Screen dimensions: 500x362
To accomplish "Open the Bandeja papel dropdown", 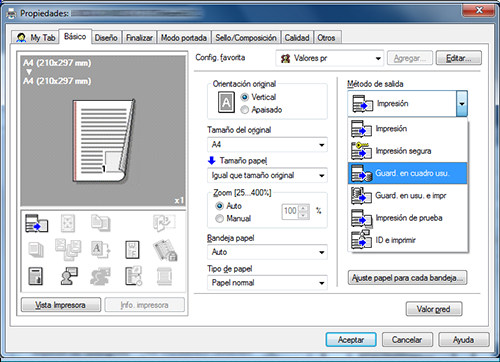I will (x=267, y=252).
